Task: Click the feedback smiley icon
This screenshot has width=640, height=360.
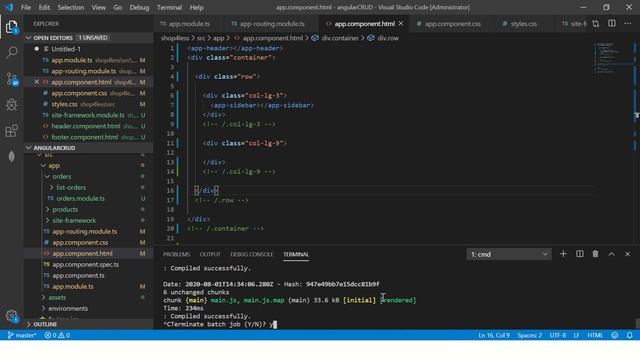Action: pyautogui.click(x=614, y=335)
